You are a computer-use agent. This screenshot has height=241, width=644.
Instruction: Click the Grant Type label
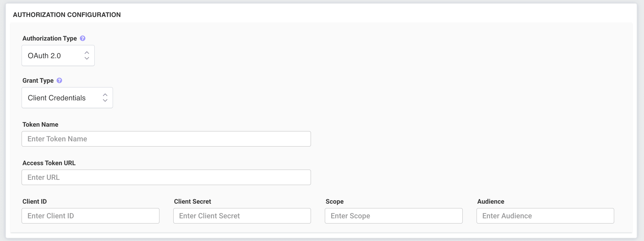click(x=38, y=80)
